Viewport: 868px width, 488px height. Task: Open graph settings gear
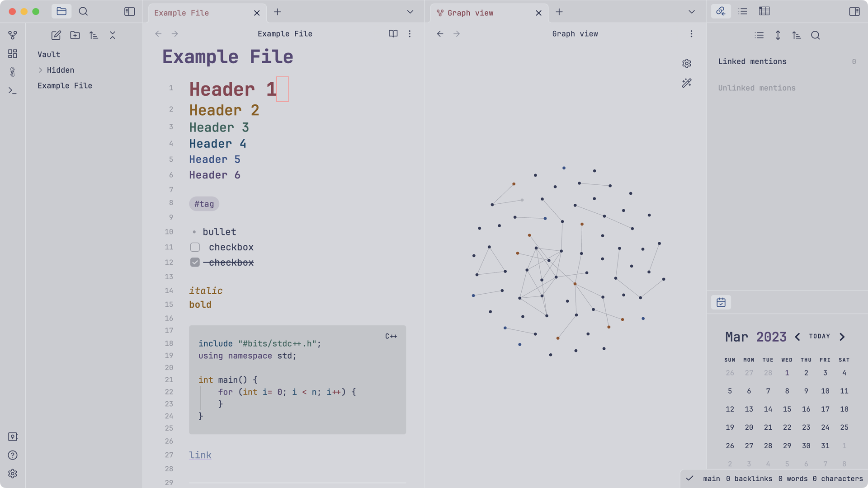coord(687,63)
